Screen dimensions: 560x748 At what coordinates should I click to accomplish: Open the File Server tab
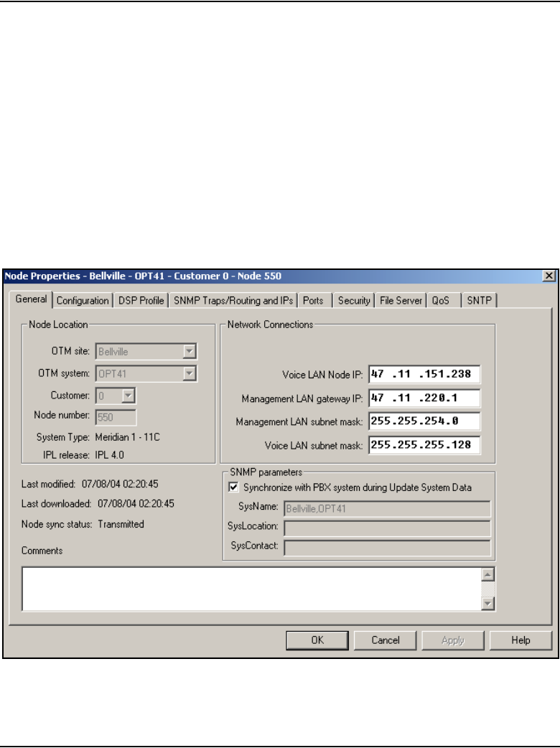[401, 301]
